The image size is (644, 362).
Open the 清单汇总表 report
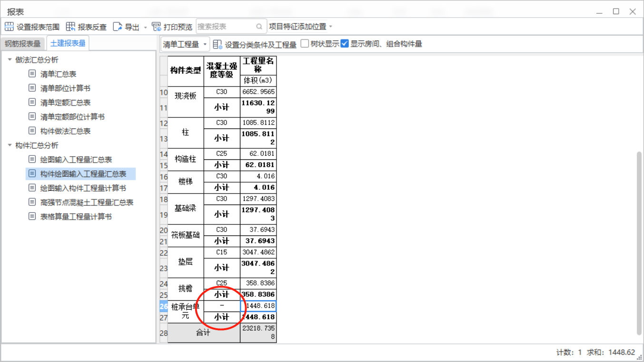click(x=58, y=74)
